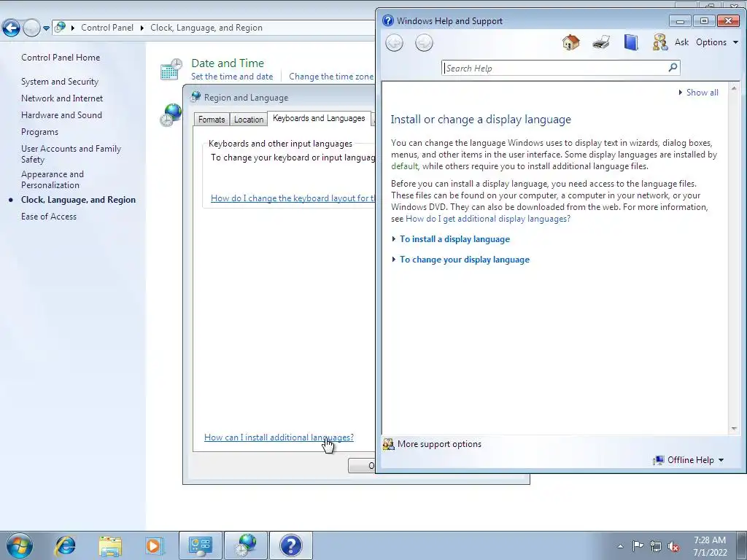The height and width of the screenshot is (560, 747).
Task: Click the Offline Help computer icon
Action: coord(659,460)
